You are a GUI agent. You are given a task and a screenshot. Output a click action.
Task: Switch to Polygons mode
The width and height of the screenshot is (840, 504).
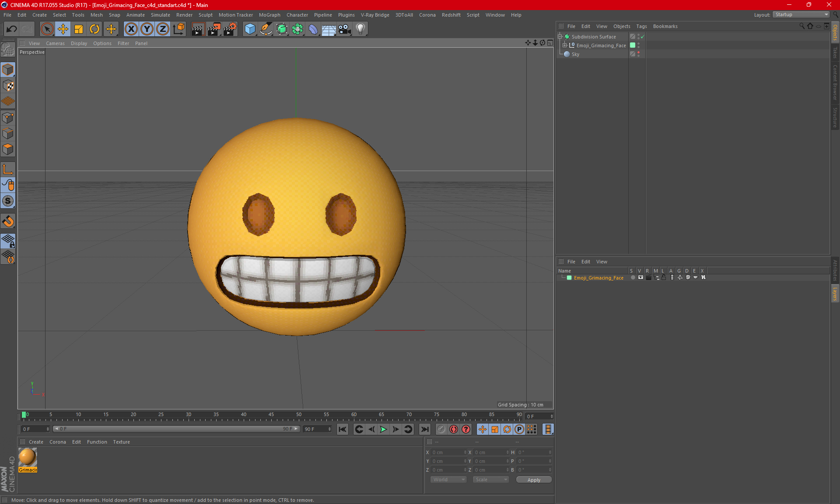coord(8,149)
